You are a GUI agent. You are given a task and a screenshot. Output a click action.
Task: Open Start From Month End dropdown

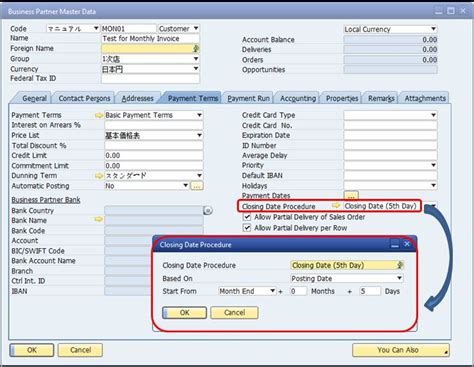pos(273,291)
